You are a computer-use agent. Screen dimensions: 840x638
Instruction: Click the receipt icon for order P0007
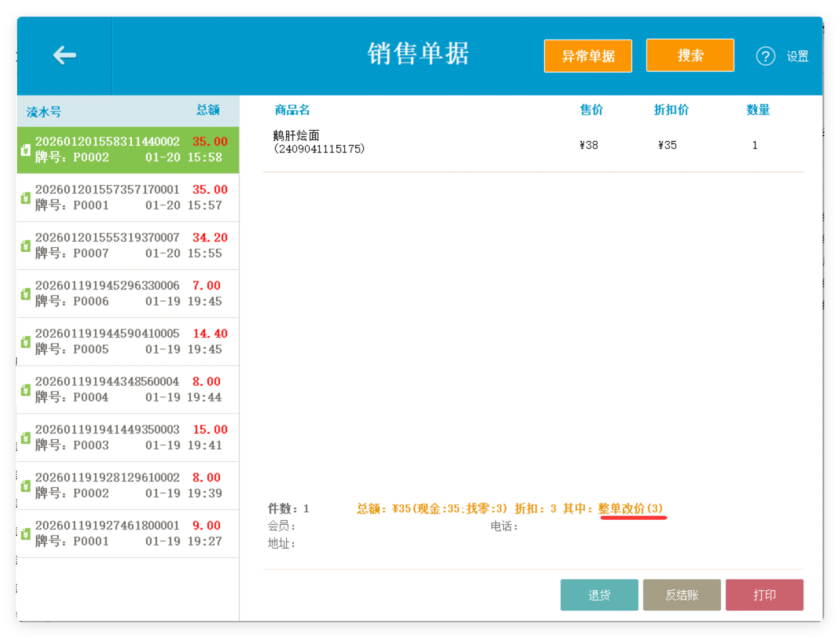[26, 246]
